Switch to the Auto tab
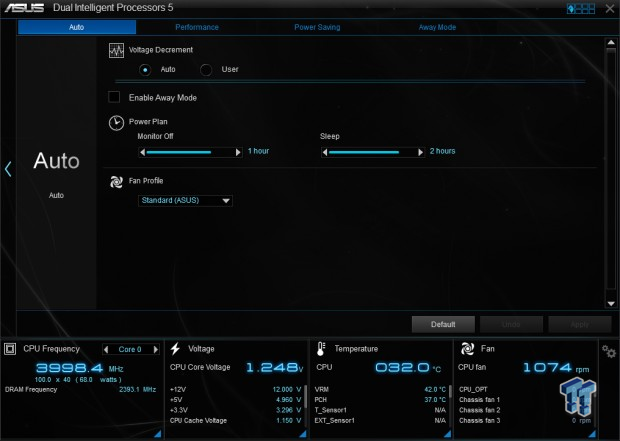The image size is (620, 441). pyautogui.click(x=77, y=27)
